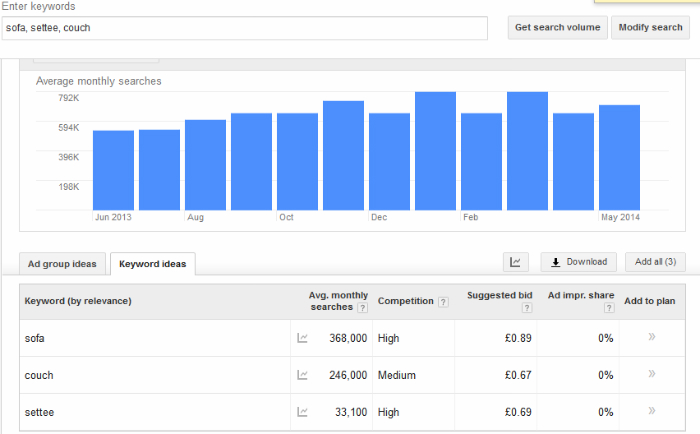Click the 792K axis label
This screenshot has height=434, width=700.
[x=69, y=98]
